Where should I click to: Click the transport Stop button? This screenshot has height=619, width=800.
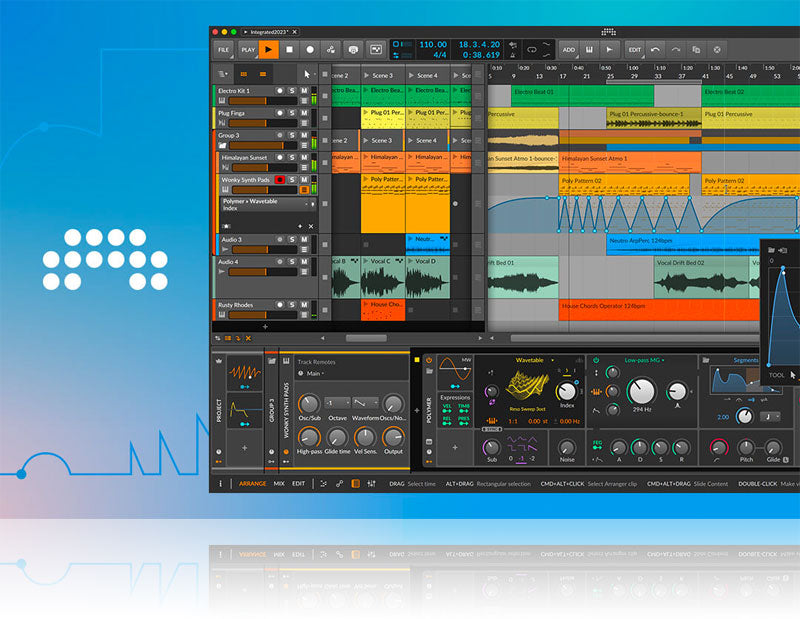(289, 49)
